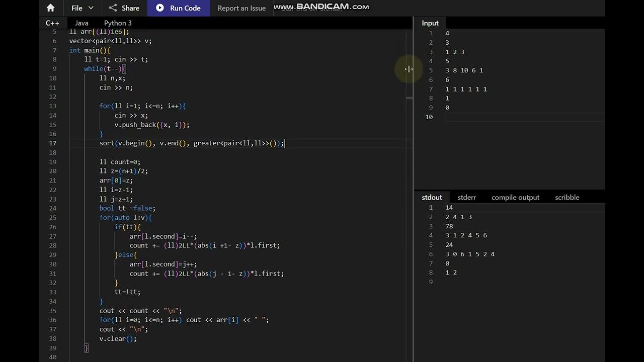Click the 'll z=(n+1)/2;' line
The image size is (644, 362).
click(x=123, y=171)
